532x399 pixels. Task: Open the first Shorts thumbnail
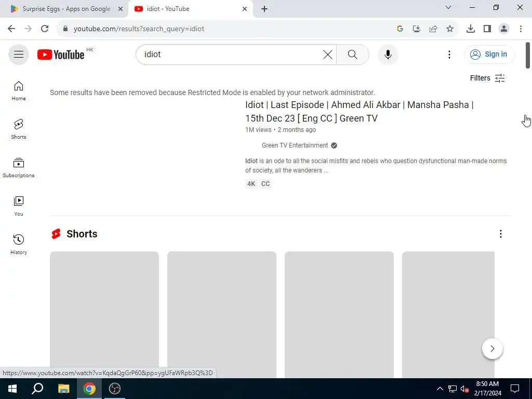pyautogui.click(x=104, y=314)
